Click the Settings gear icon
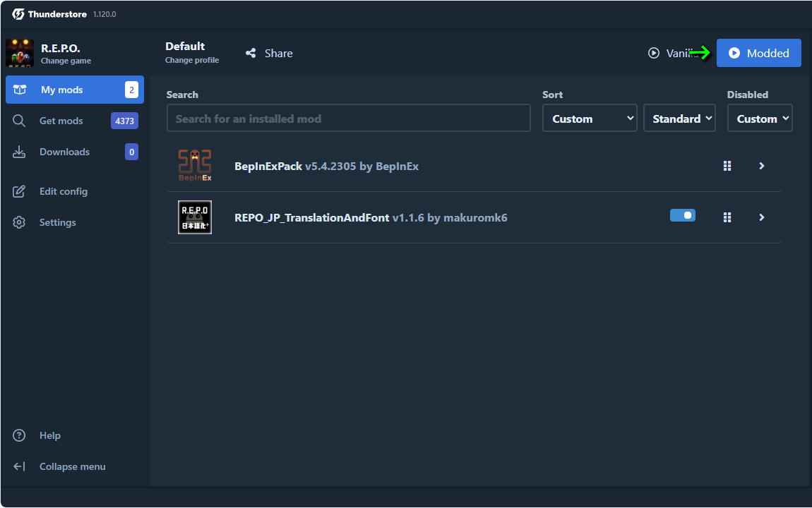Image resolution: width=812 pixels, height=508 pixels. (19, 222)
